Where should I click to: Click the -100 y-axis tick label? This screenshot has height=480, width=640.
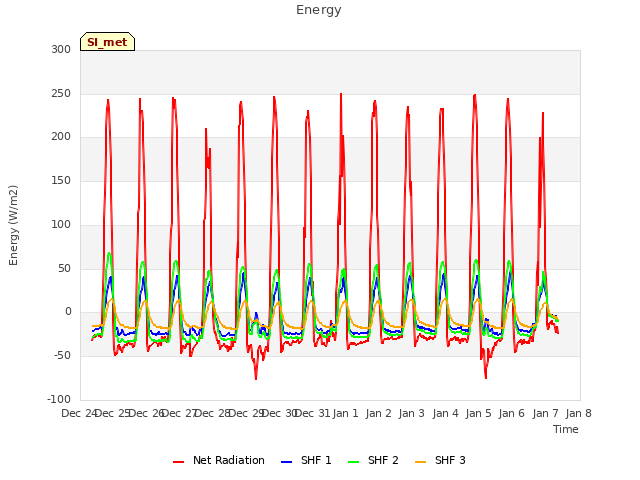pyautogui.click(x=59, y=399)
